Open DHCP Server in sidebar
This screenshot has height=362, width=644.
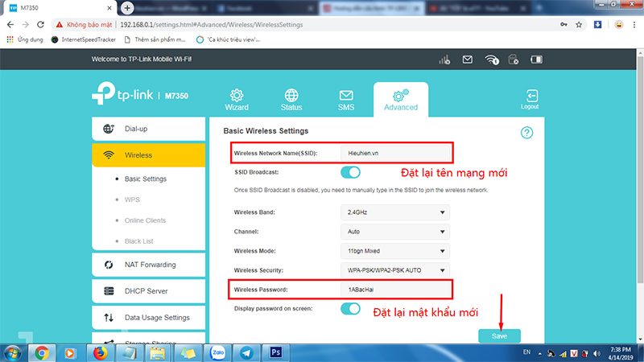pyautogui.click(x=146, y=291)
